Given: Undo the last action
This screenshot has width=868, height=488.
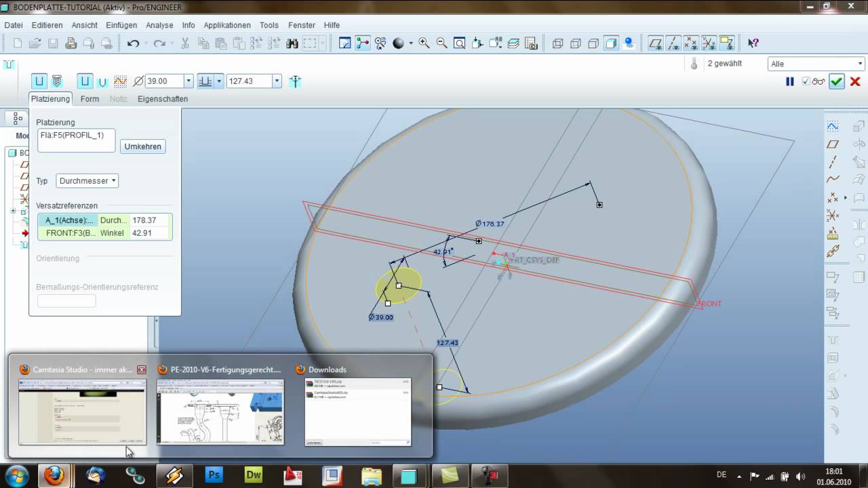Looking at the screenshot, I should coord(134,43).
